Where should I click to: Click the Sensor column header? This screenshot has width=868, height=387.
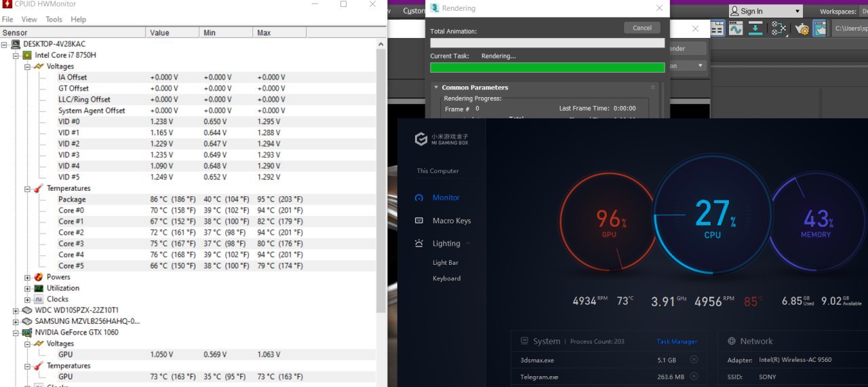click(73, 33)
